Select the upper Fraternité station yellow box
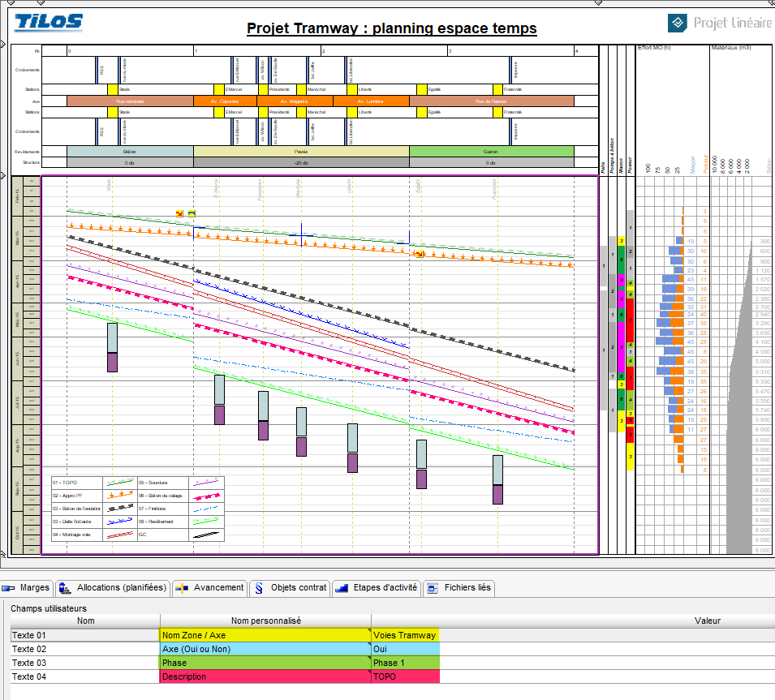The height and width of the screenshot is (700, 775). (x=497, y=89)
